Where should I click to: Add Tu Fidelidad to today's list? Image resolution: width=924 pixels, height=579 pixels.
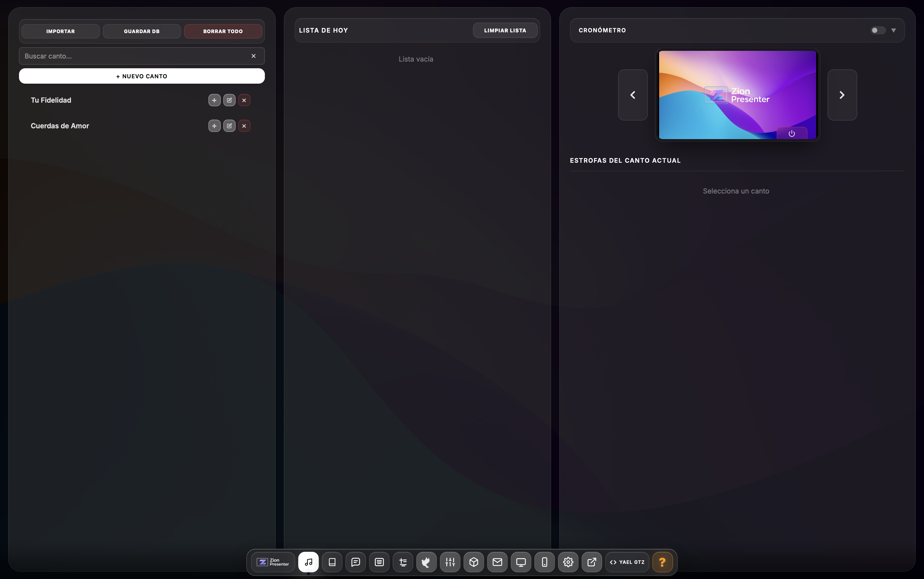pyautogui.click(x=214, y=100)
